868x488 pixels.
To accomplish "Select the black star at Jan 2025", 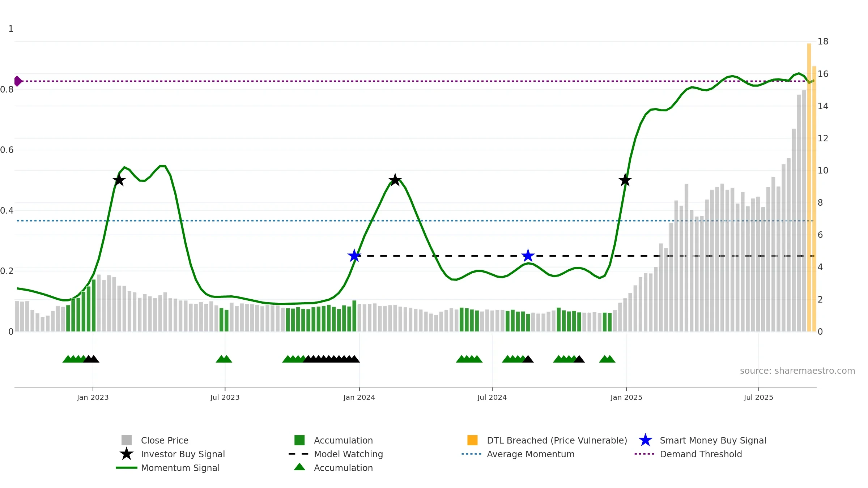I will tap(625, 180).
